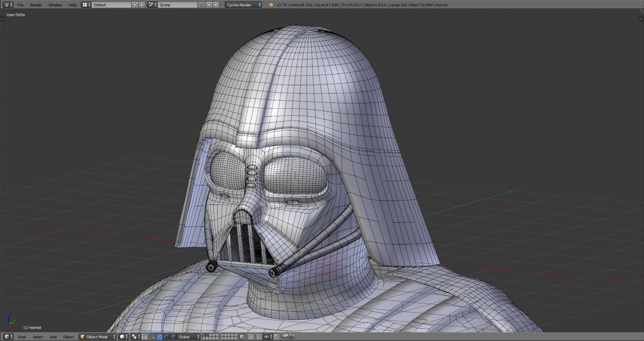Open the Cycles Render engine dropdown

(x=243, y=5)
